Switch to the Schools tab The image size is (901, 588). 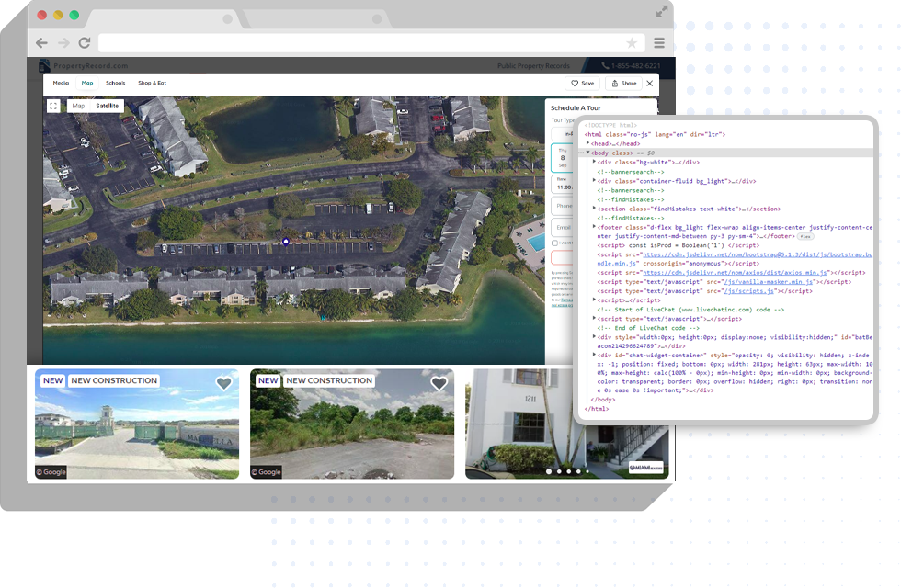pos(116,83)
